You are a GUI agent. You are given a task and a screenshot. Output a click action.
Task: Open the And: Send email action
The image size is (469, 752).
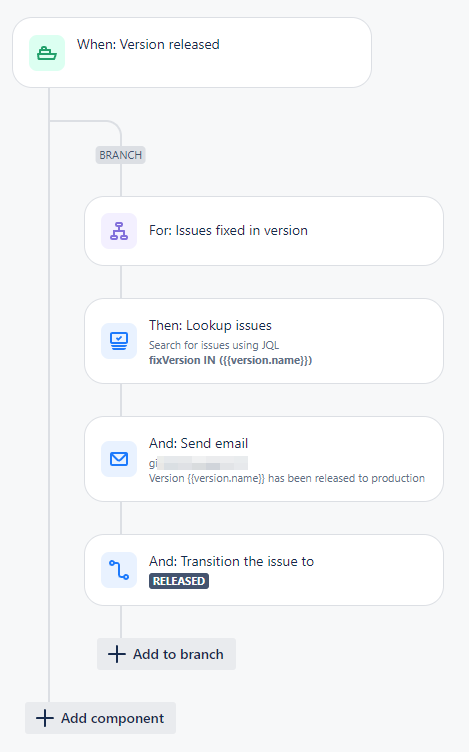264,459
